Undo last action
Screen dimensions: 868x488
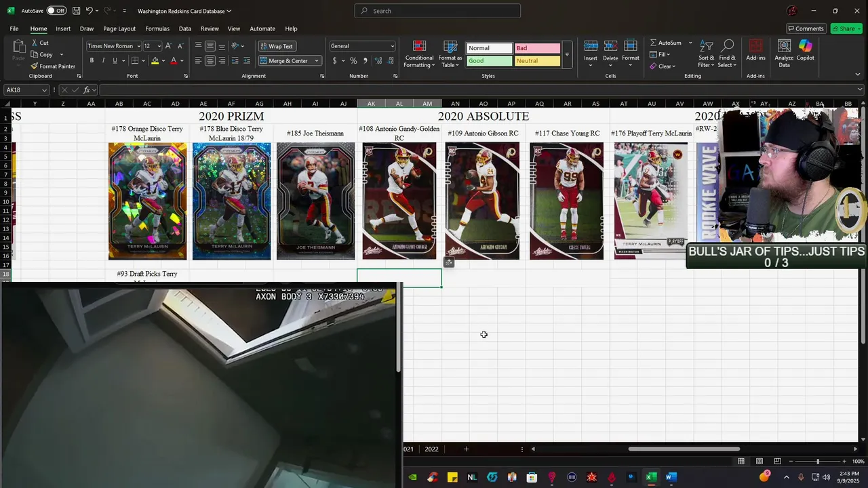click(89, 11)
